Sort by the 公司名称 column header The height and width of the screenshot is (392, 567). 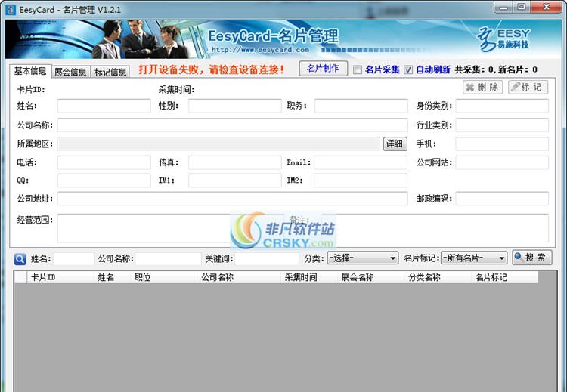click(x=239, y=277)
